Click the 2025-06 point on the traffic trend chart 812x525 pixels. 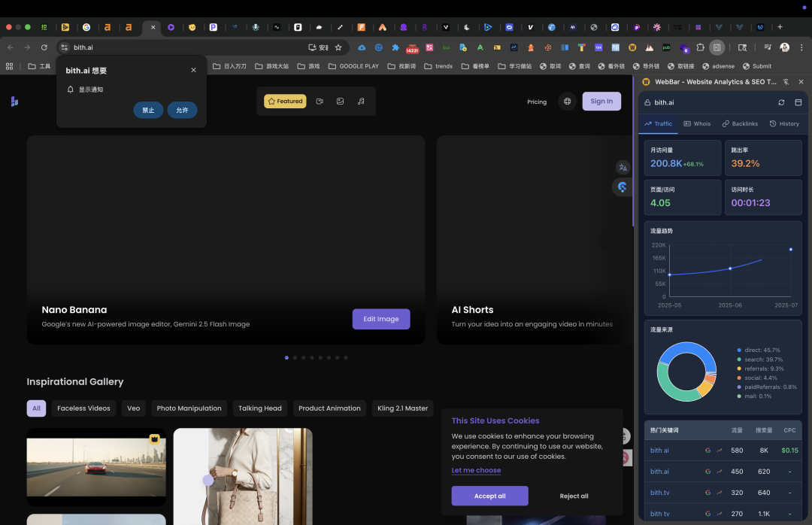(730, 269)
